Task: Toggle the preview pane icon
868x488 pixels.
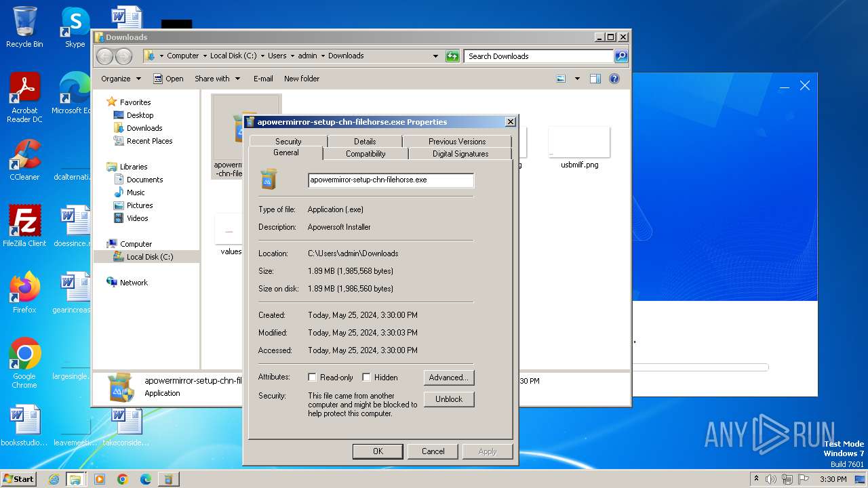Action: [595, 79]
